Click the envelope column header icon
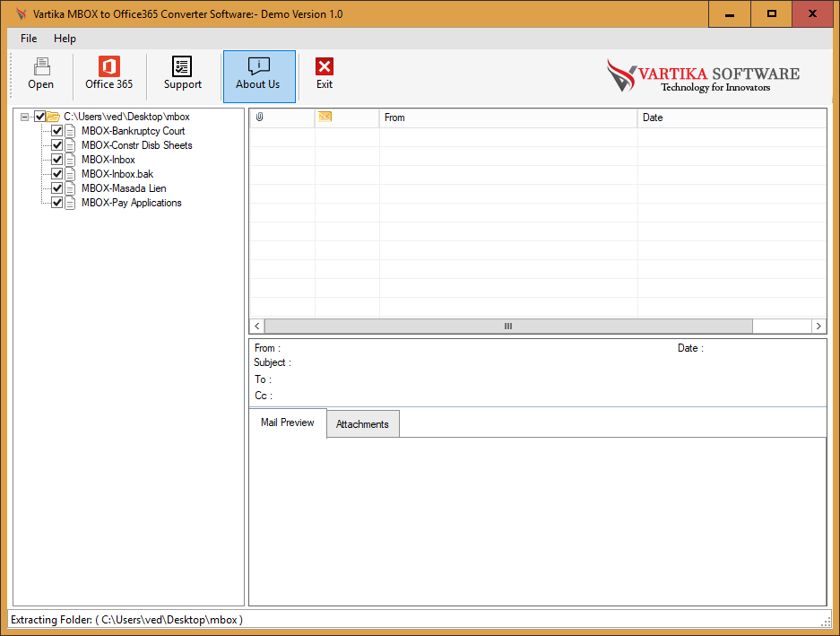 pos(325,117)
